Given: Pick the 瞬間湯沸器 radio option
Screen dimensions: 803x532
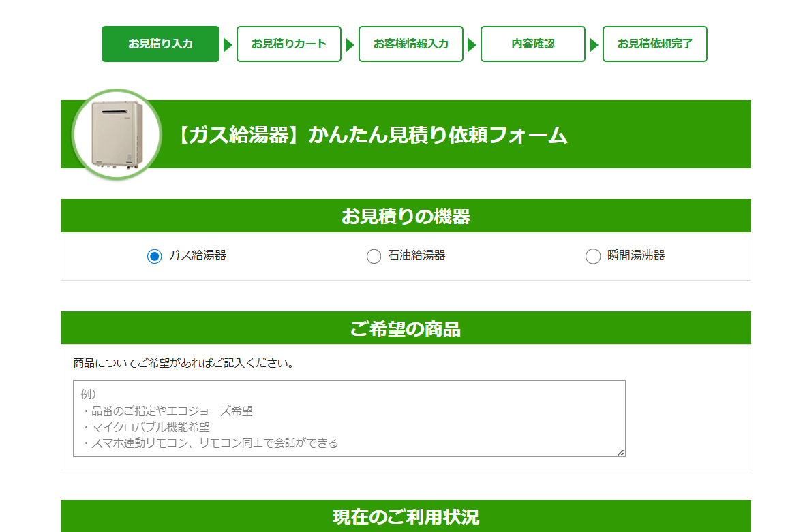Looking at the screenshot, I should [593, 256].
